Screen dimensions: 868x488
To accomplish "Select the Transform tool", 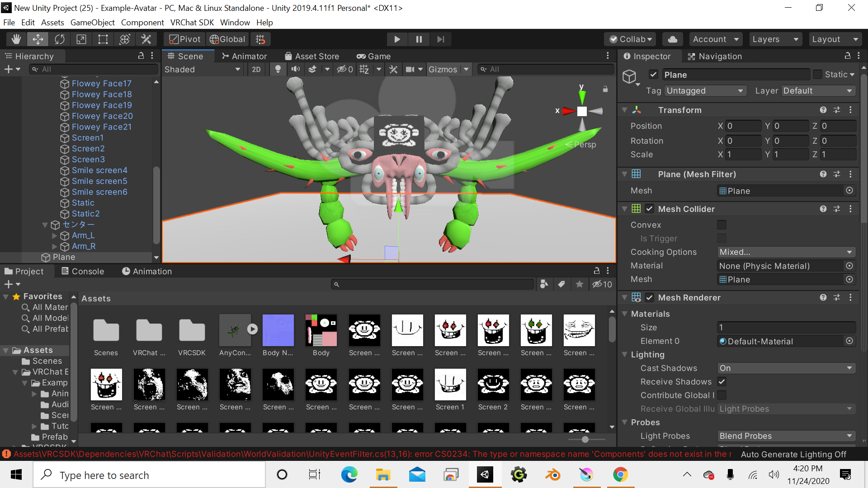I will tap(125, 39).
